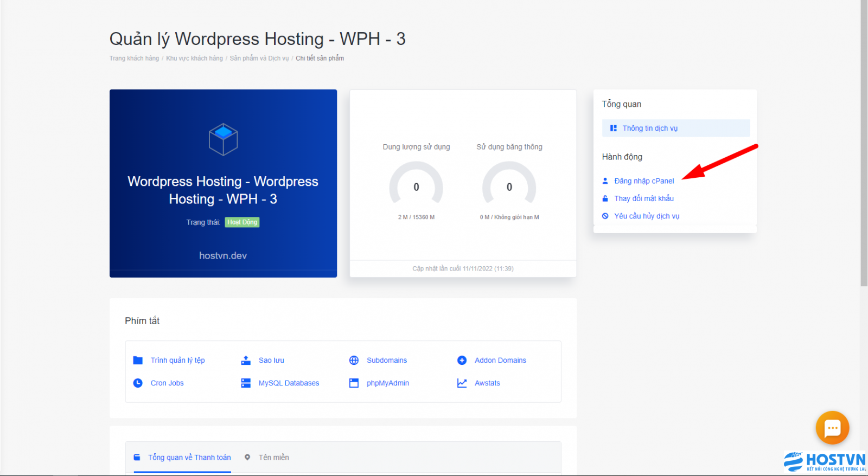Click the page vertical scrollbar

(864, 143)
